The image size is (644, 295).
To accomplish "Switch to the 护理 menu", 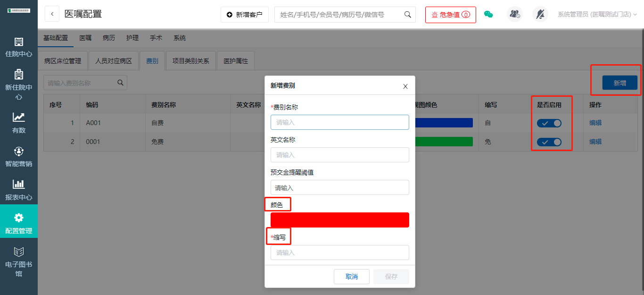I will 132,38.
